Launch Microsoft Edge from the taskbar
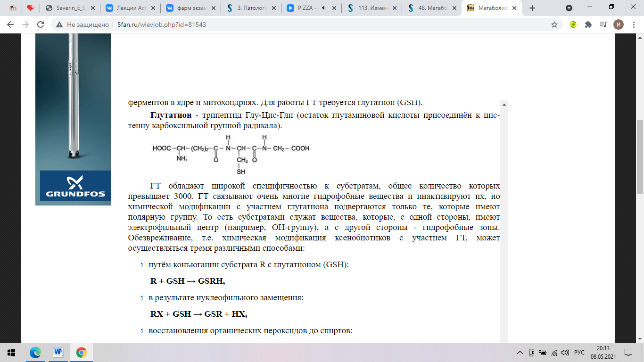The width and height of the screenshot is (644, 362). pos(35,352)
